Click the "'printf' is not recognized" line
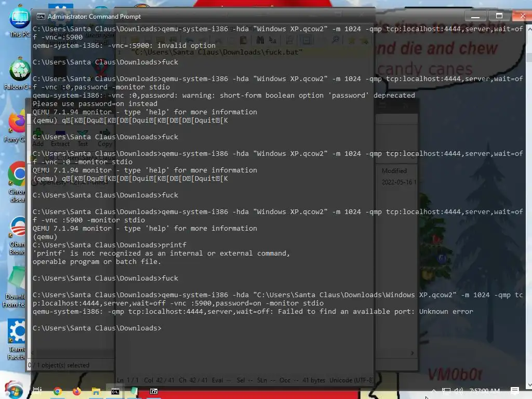The width and height of the screenshot is (532, 399). pos(161,254)
